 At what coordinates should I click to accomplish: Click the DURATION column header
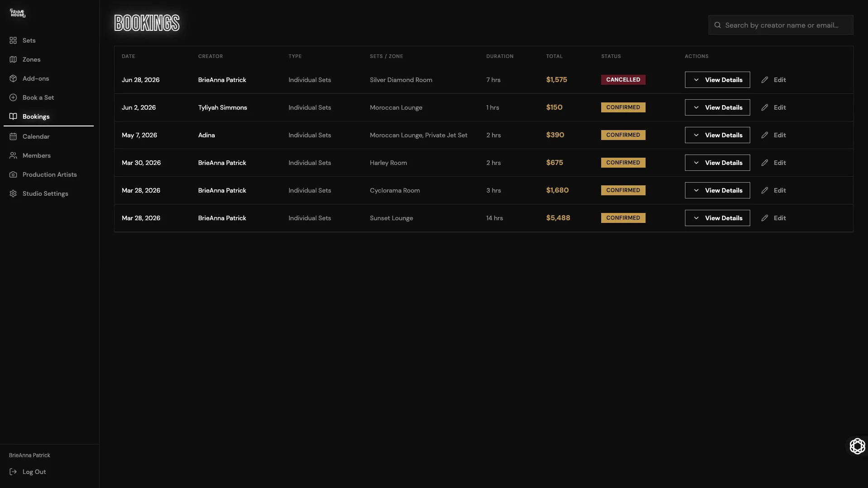(500, 56)
